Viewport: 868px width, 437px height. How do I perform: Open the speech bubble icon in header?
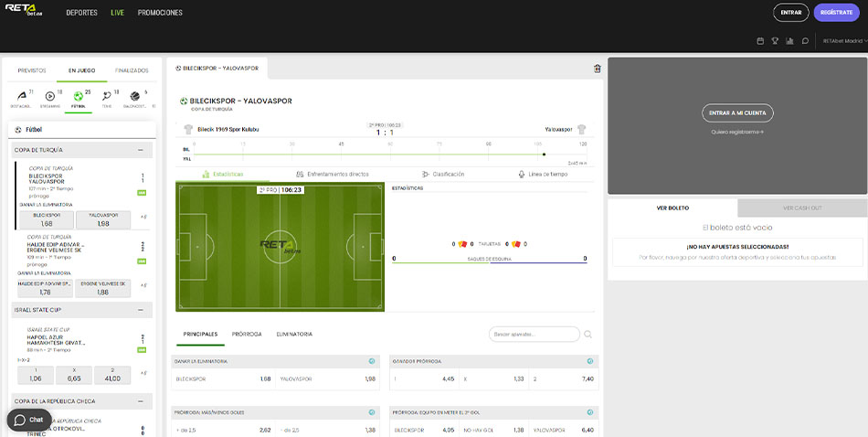pyautogui.click(x=805, y=41)
